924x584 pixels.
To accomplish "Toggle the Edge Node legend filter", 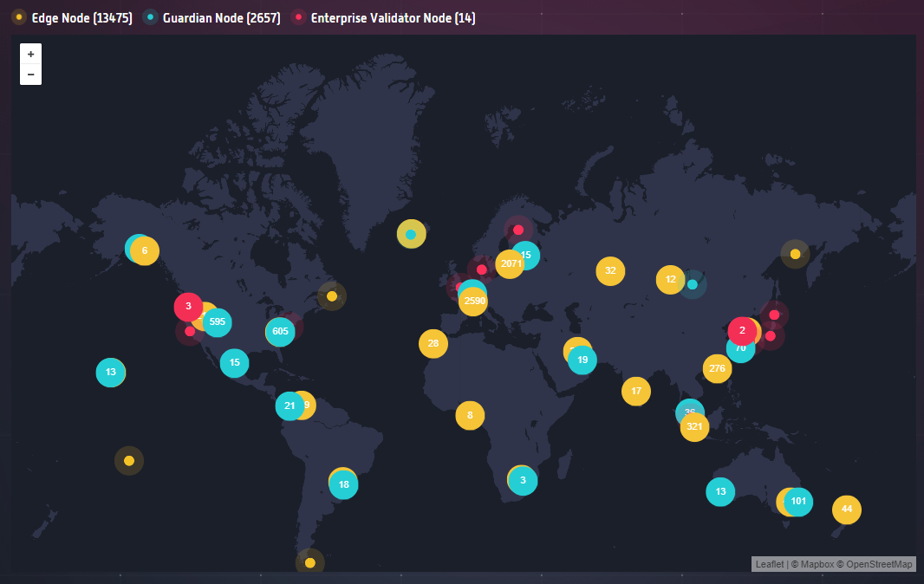I will [x=72, y=17].
